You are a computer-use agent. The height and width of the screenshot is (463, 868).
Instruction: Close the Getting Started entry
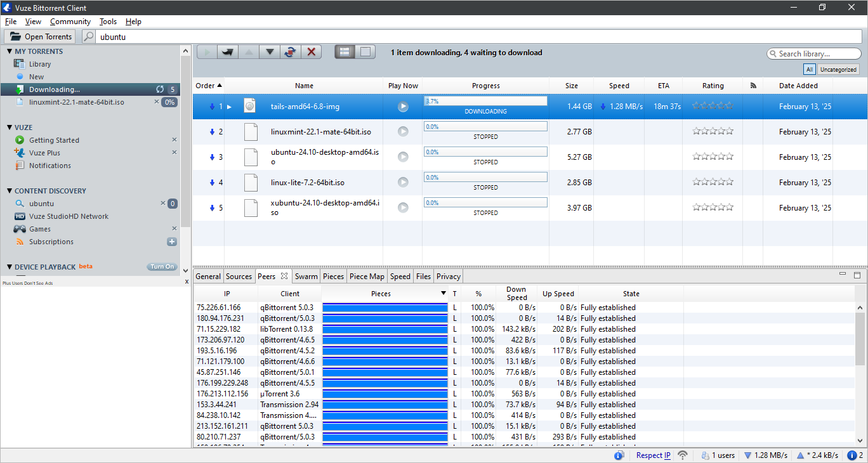174,140
